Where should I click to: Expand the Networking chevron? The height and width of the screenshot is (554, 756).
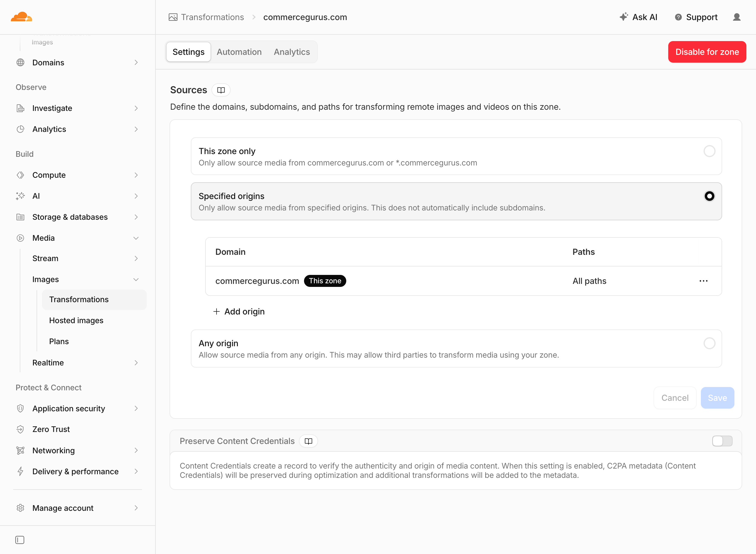click(x=136, y=450)
